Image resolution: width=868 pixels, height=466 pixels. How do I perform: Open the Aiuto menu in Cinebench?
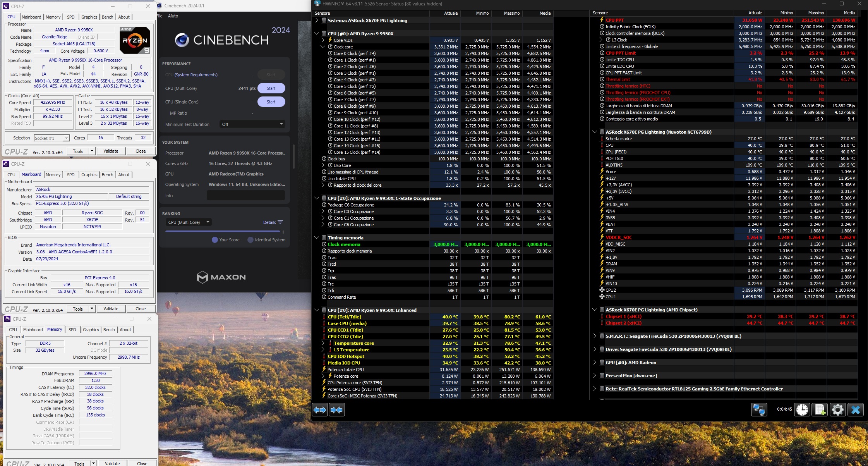(173, 16)
